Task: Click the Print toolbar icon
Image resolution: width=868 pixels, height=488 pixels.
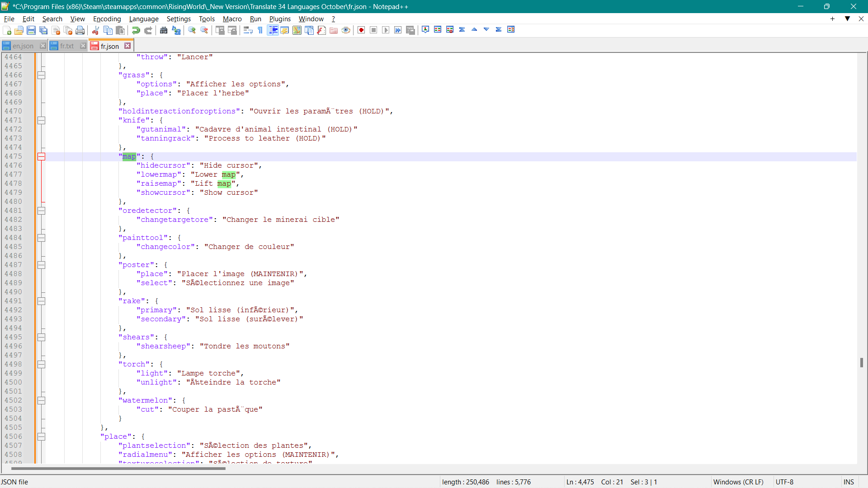Action: coord(80,30)
